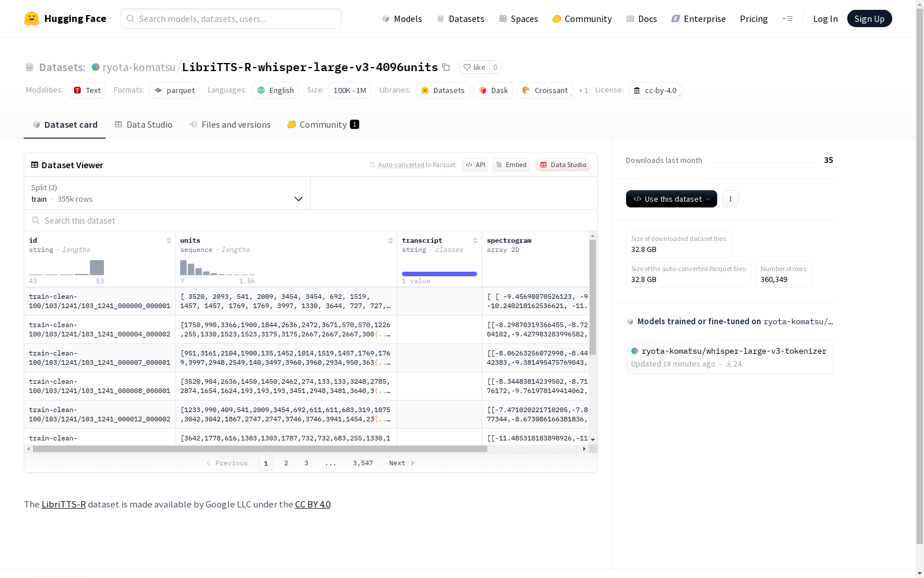Open the Pricing page

point(754,18)
